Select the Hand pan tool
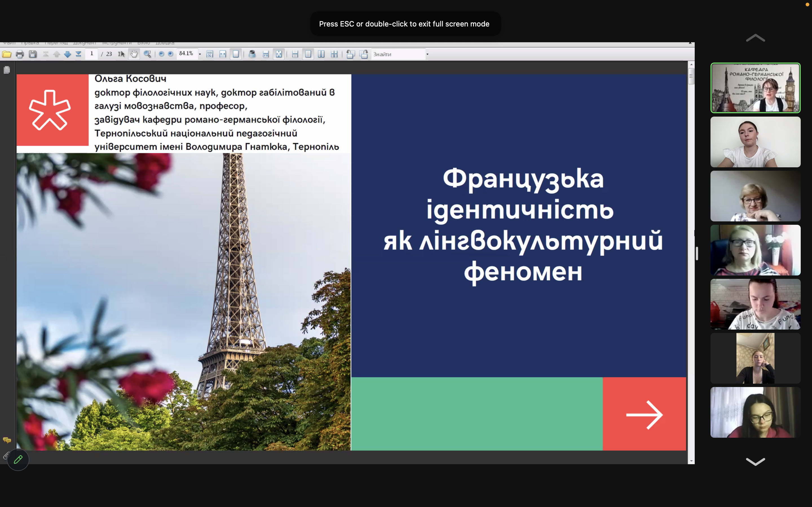 [x=134, y=54]
